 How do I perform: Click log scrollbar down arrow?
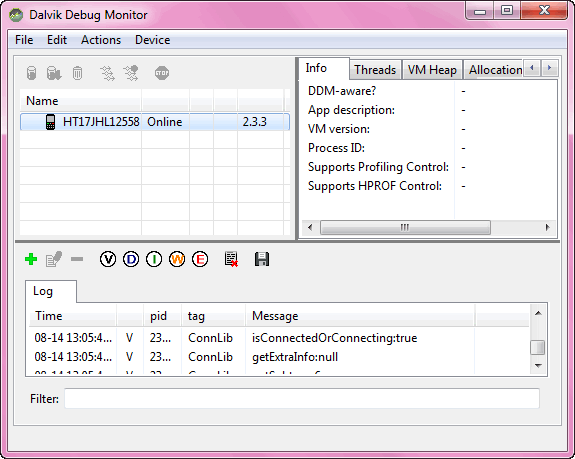[538, 366]
